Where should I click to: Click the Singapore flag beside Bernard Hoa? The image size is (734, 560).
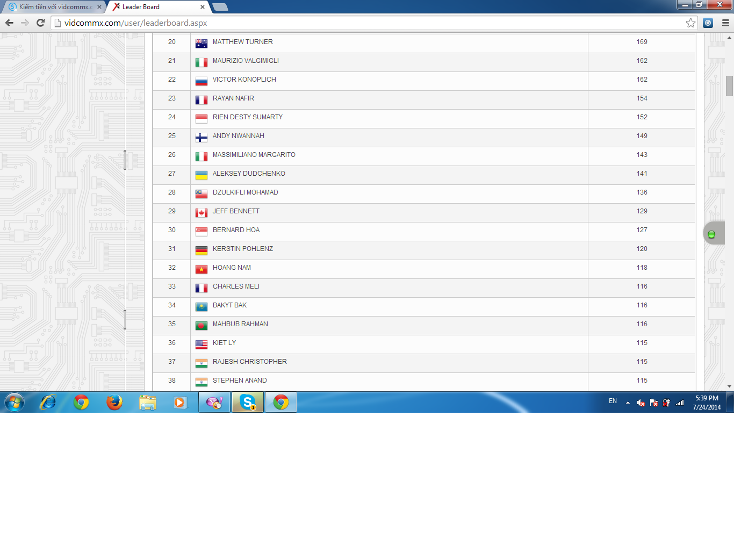point(202,232)
